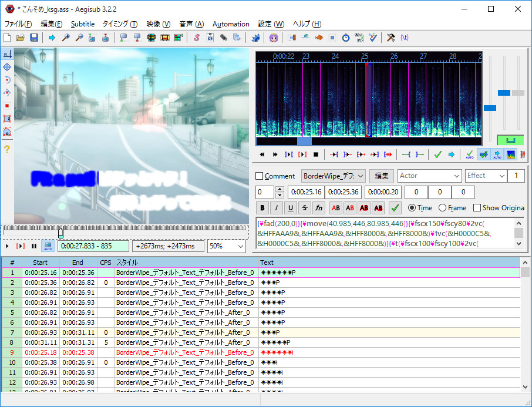Select the rotate on Z axis tool
This screenshot has width=532, height=407.
pyautogui.click(x=7, y=80)
